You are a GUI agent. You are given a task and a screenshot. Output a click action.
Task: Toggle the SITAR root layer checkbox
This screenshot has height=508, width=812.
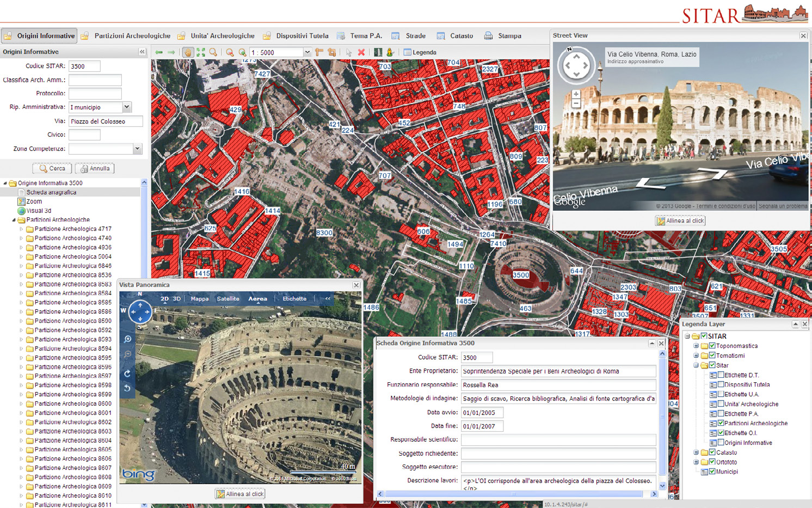[704, 336]
